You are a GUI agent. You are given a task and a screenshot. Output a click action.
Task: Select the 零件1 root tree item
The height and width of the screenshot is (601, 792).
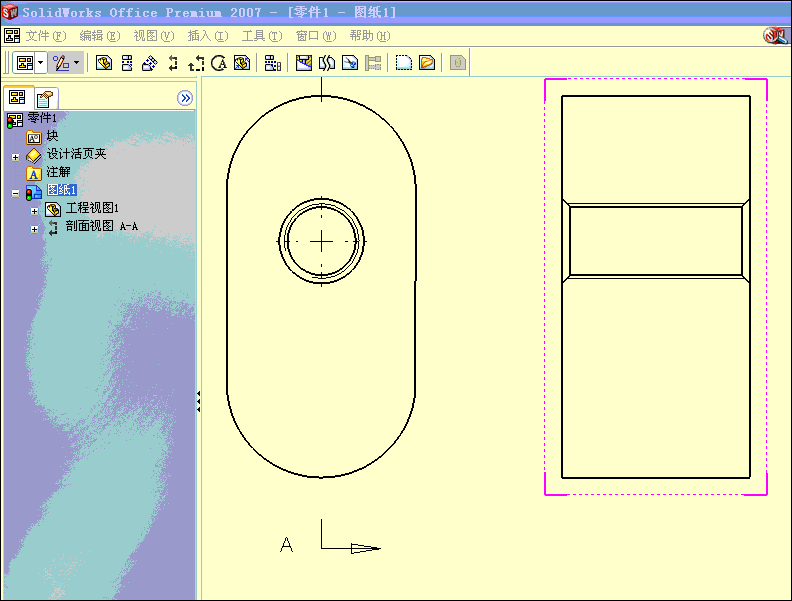click(42, 118)
